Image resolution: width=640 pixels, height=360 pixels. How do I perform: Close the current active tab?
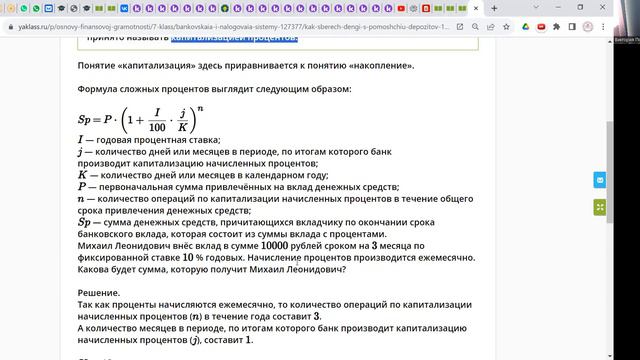(476, 8)
